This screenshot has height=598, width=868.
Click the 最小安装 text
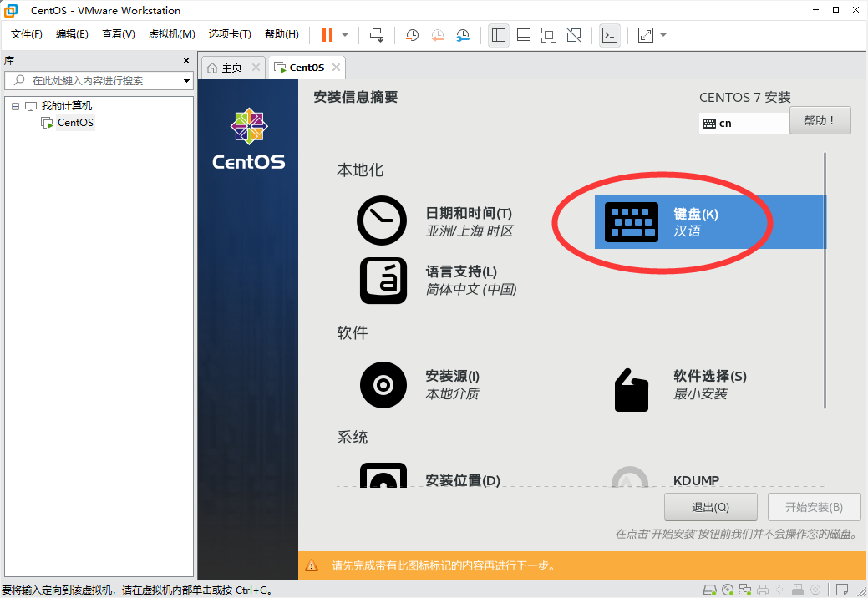(700, 394)
